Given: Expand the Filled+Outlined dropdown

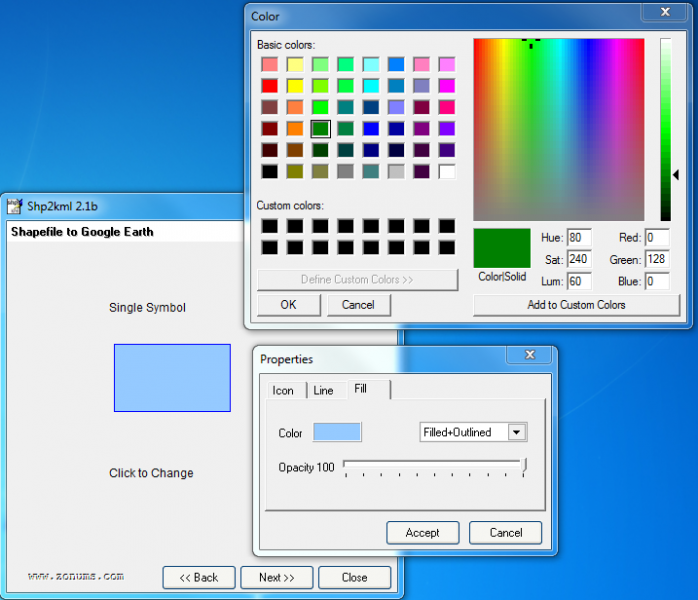Looking at the screenshot, I should click(517, 432).
